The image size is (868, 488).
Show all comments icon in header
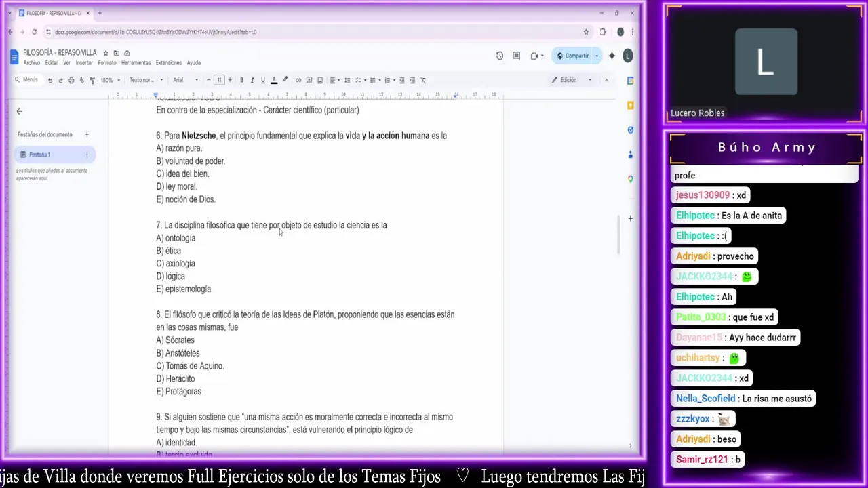pyautogui.click(x=517, y=56)
